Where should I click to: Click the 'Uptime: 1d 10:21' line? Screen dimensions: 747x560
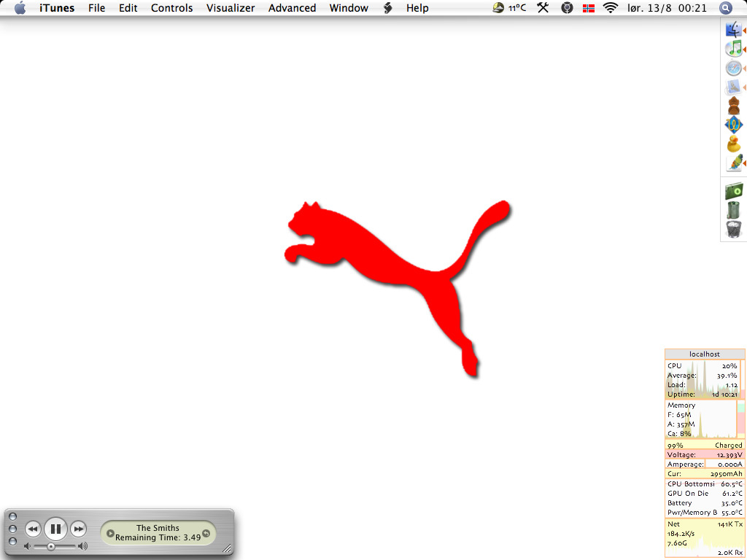click(703, 394)
